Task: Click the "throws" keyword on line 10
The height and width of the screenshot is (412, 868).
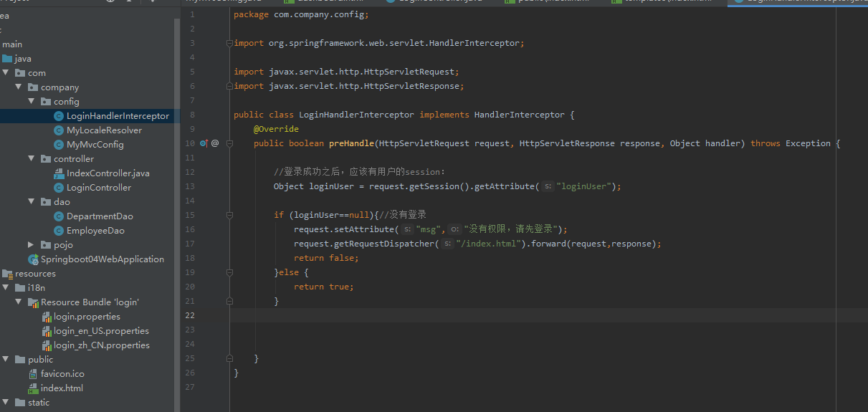Action: click(766, 143)
